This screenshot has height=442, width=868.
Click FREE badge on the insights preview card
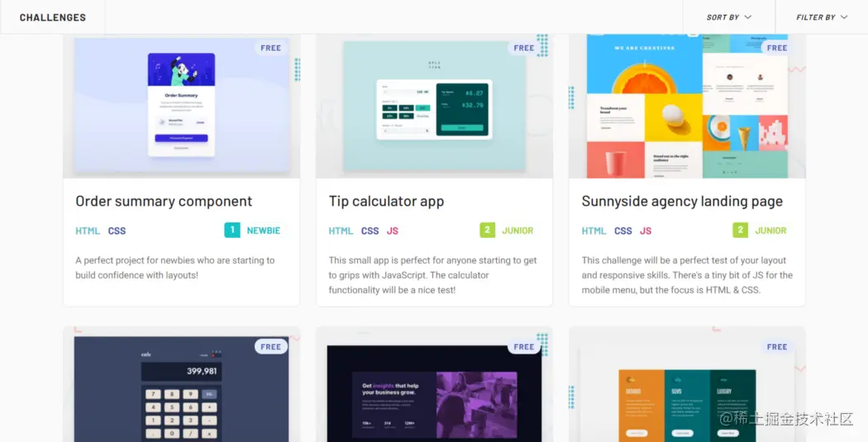[523, 347]
